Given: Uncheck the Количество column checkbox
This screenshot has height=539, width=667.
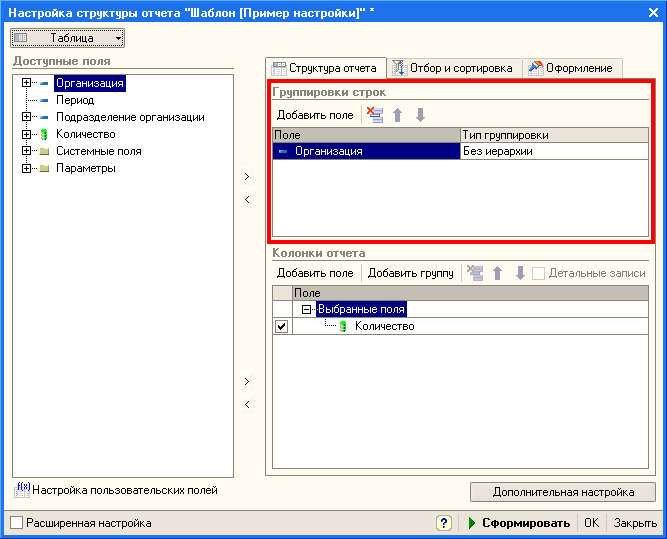Looking at the screenshot, I should point(281,327).
